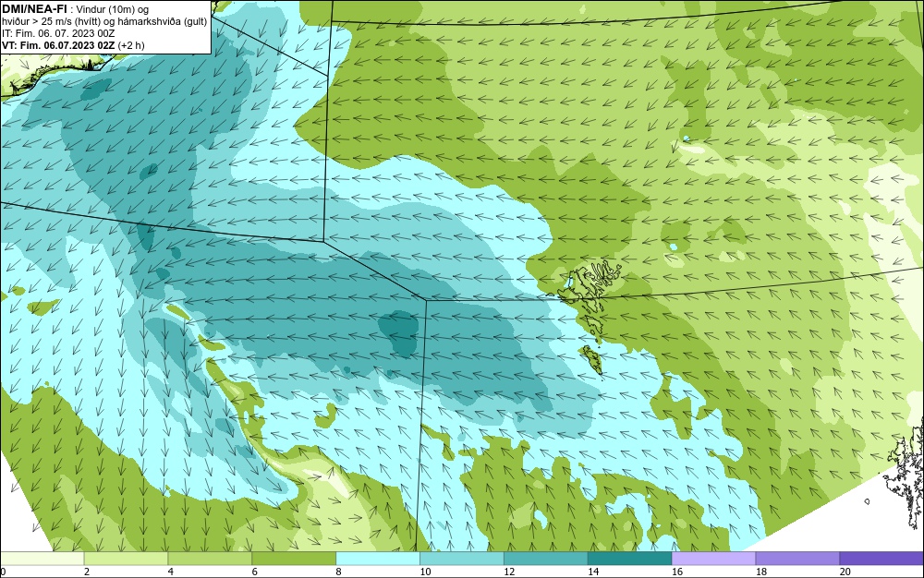Click the 0–2 m/s palest legend swatch
924x578 pixels.
42,558
